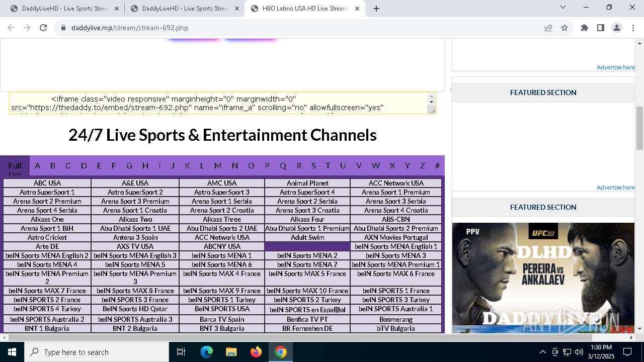Open the Extensions puzzle icon
644x362 pixels.
pos(585,28)
